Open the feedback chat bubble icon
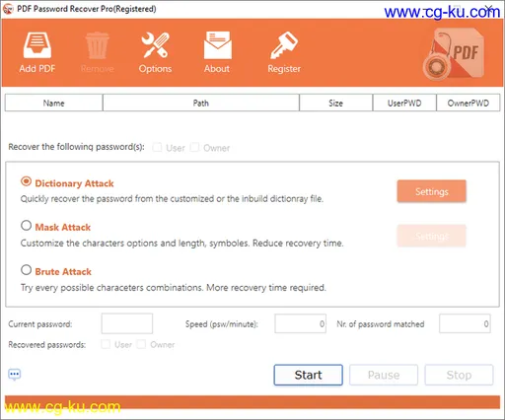Screen dimensions: 505x420 click(x=15, y=375)
